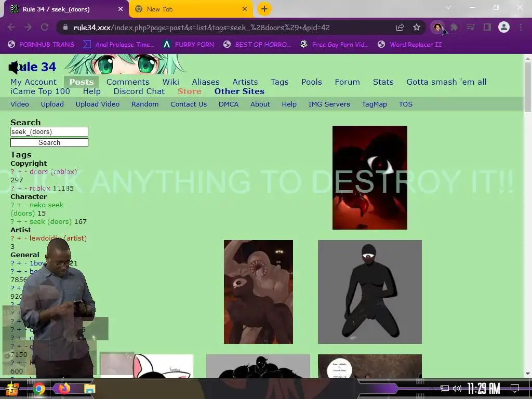Focus the search field containing seek_(doors)
This screenshot has height=399, width=532.
click(x=49, y=131)
